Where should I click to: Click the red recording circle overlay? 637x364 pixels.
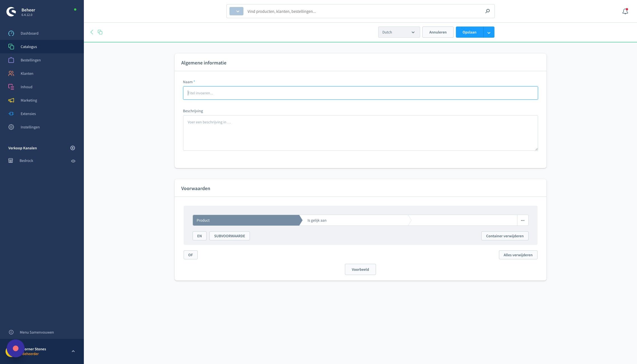[16, 348]
